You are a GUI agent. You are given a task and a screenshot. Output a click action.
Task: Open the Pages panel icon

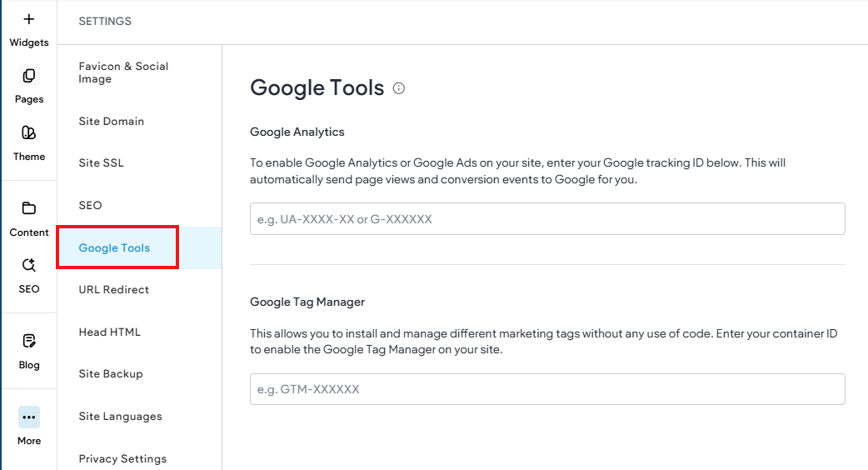(29, 75)
